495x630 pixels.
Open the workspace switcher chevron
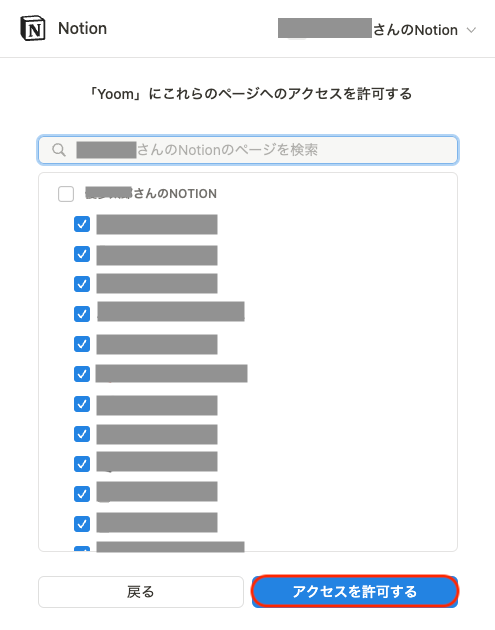tap(471, 30)
